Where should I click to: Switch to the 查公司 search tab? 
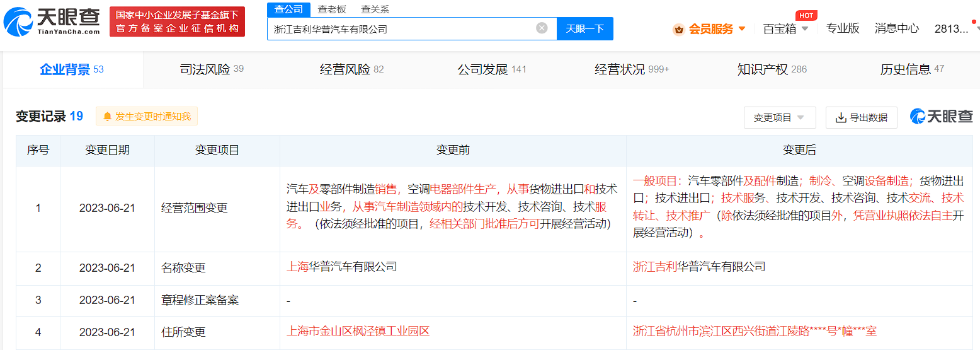point(289,9)
